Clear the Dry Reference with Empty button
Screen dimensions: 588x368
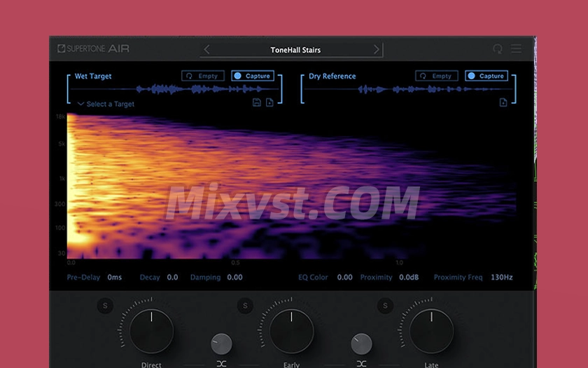click(x=437, y=76)
